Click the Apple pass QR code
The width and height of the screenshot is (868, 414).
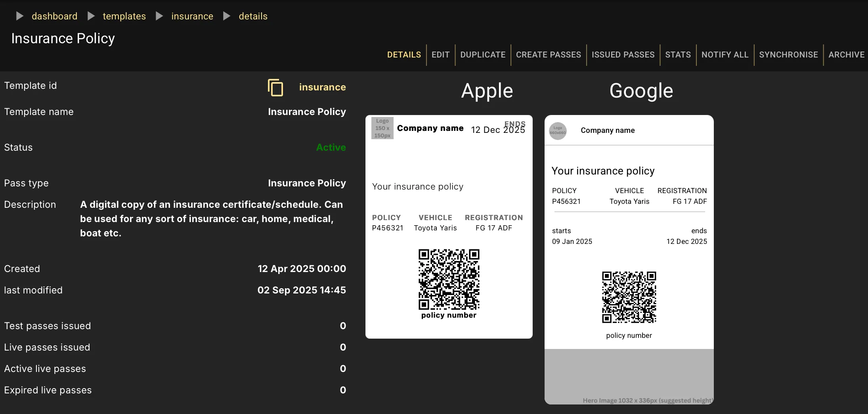click(x=449, y=279)
